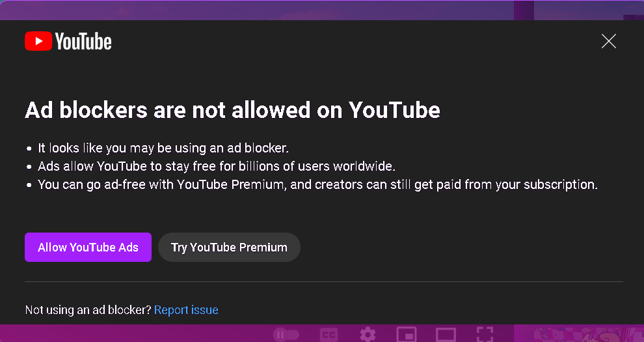Toggle closed captions with the CC icon
Image resolution: width=644 pixels, height=342 pixels.
(329, 335)
